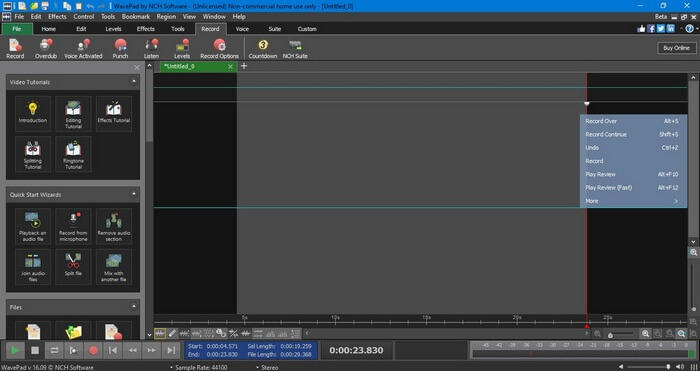The width and height of the screenshot is (700, 371).
Task: Share on LinkedIn icon
Action: click(671, 29)
